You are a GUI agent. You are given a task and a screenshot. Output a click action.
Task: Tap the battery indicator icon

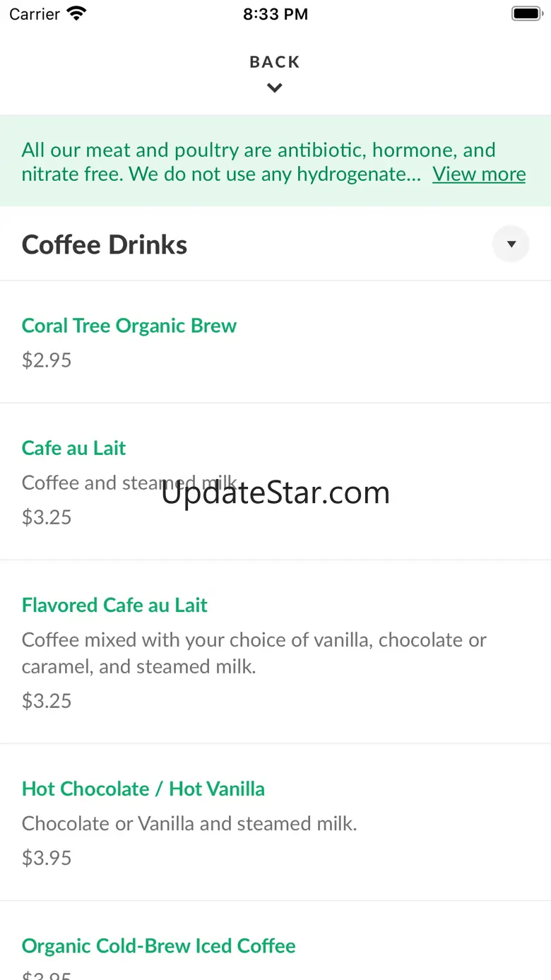tap(526, 13)
